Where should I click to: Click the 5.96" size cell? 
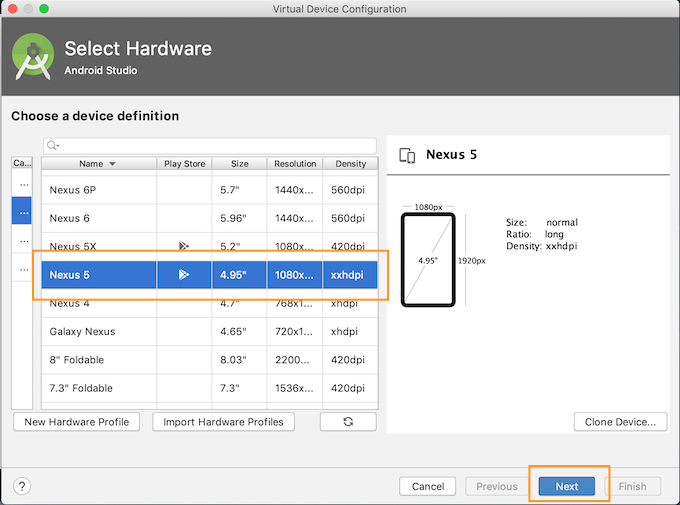239,218
